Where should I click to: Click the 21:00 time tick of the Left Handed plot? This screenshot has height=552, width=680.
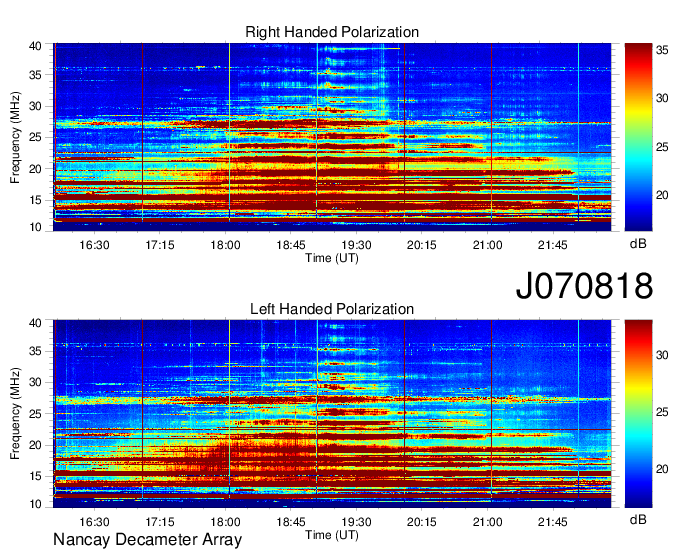(x=487, y=522)
